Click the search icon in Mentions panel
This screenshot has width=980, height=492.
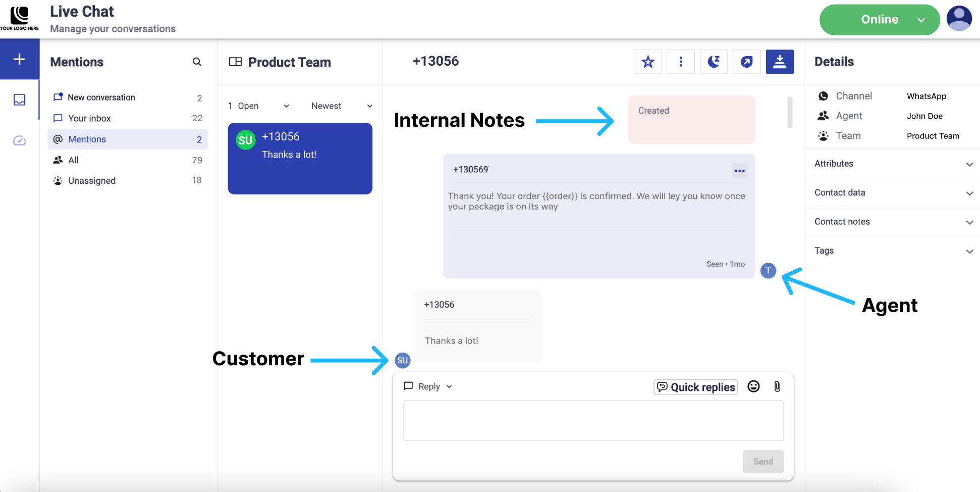(x=197, y=62)
